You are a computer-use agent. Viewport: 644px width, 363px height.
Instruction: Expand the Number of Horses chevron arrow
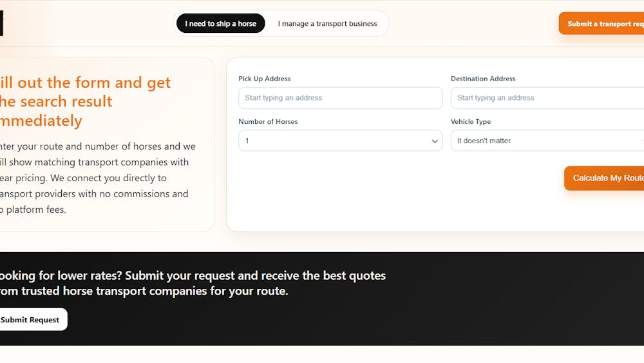click(x=435, y=141)
